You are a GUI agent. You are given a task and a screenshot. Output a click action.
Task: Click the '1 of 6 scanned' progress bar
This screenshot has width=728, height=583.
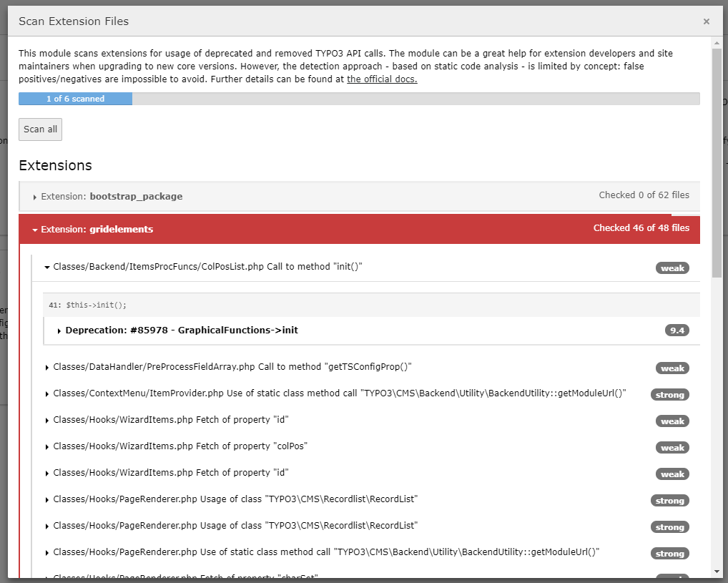click(359, 99)
